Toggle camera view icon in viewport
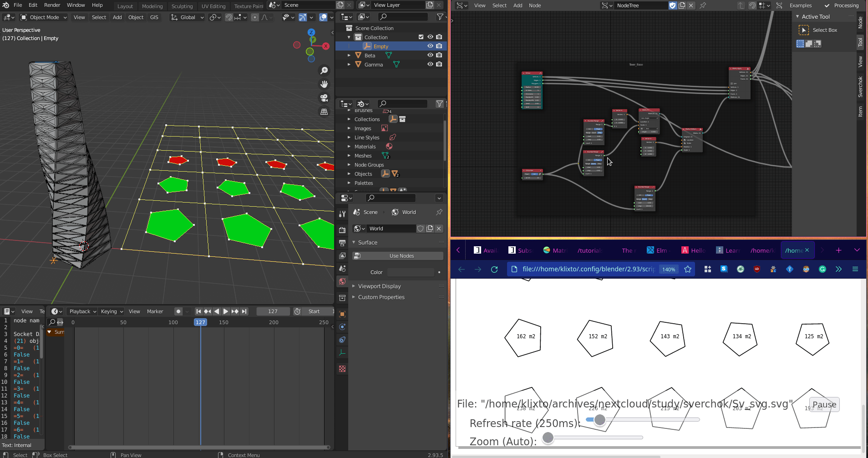The height and width of the screenshot is (458, 868). tap(324, 98)
